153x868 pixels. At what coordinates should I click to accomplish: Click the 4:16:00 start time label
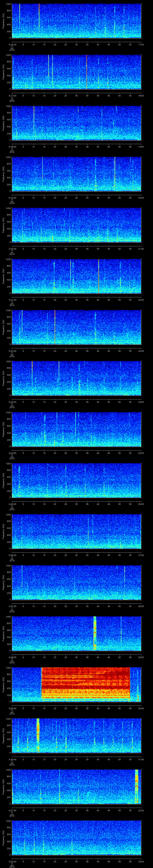(x=12, y=44)
